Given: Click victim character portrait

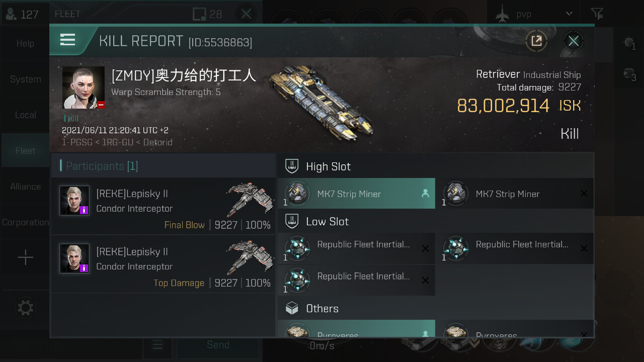Looking at the screenshot, I should (x=84, y=87).
